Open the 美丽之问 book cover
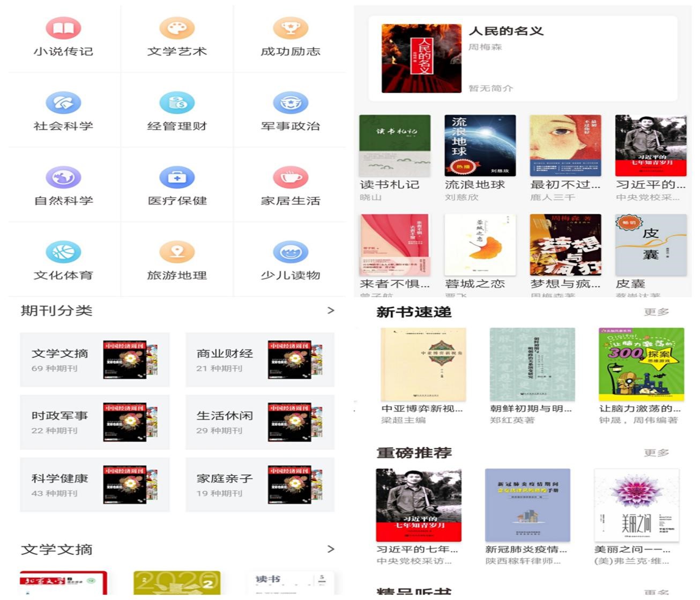The width and height of the screenshot is (700, 600). pos(636,505)
